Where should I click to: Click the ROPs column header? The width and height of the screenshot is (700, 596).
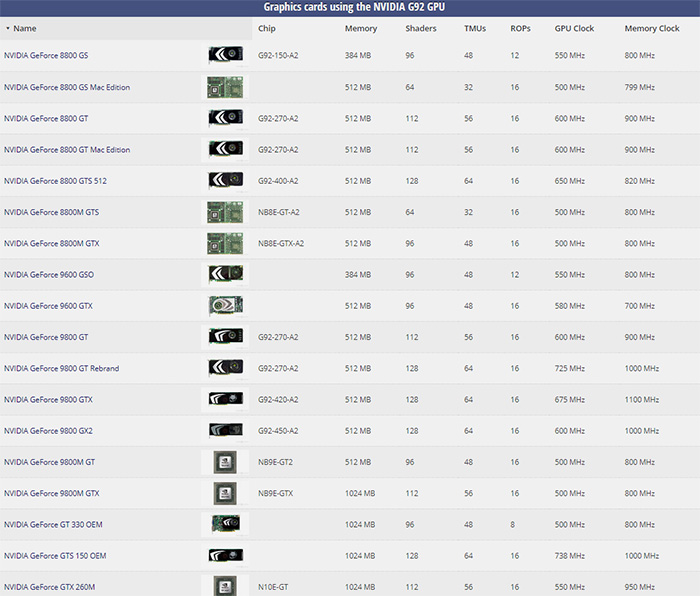(520, 29)
